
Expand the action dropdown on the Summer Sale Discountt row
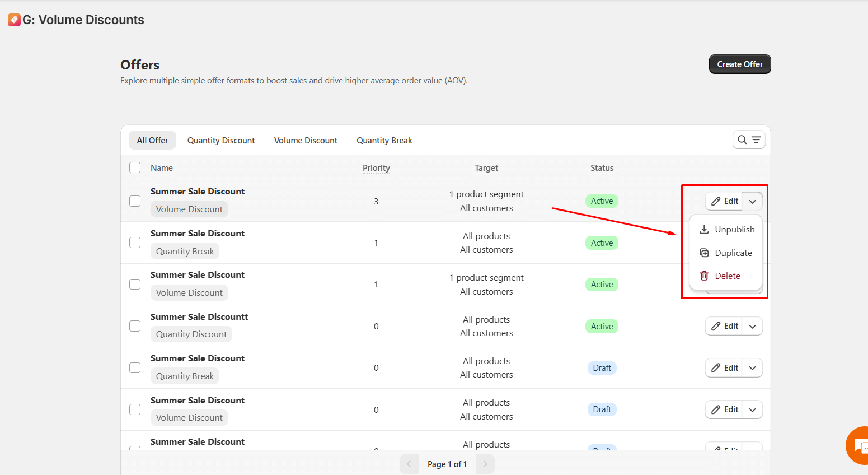(x=752, y=325)
